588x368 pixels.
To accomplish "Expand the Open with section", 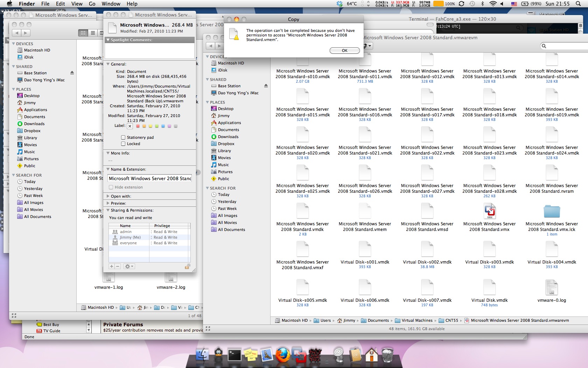I will (108, 196).
